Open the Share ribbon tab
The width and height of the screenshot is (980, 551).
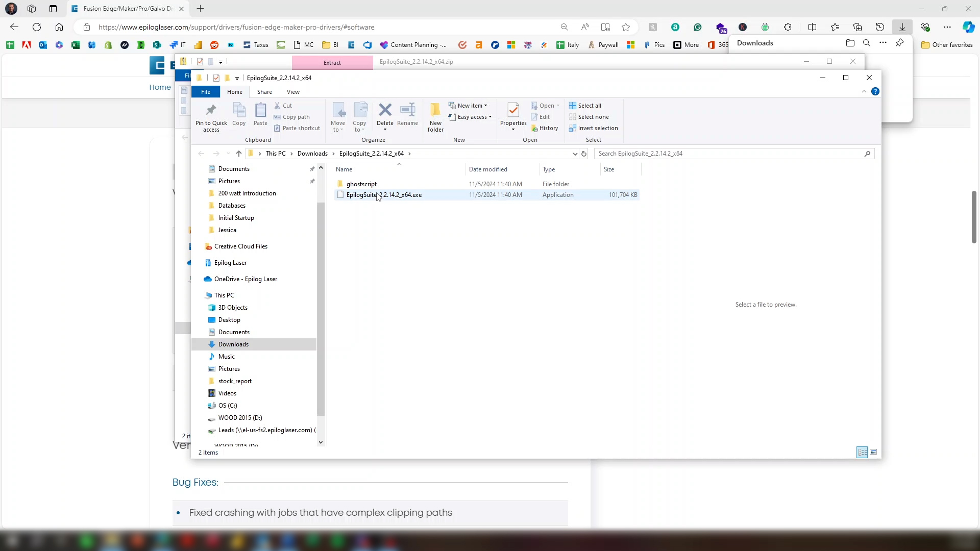pyautogui.click(x=264, y=92)
